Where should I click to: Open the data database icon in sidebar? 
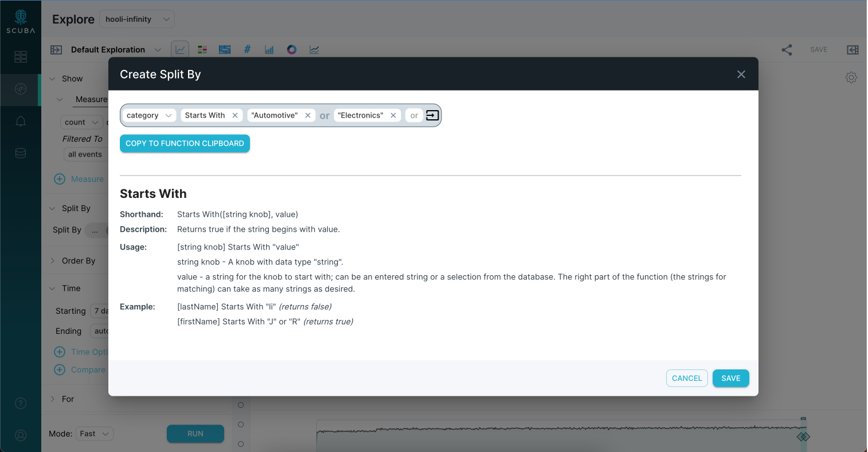[x=21, y=153]
